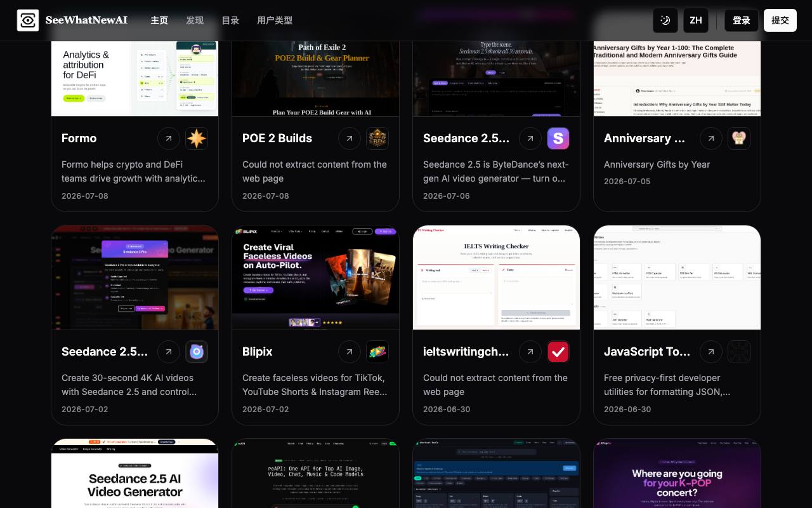Click the POE 2 Builds title
812x508 pixels.
(277, 138)
